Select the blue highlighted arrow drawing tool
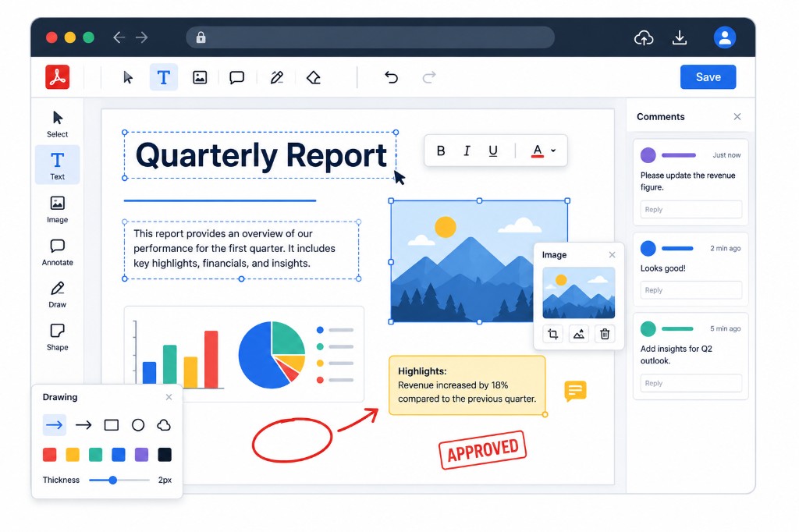Image resolution: width=799 pixels, height=532 pixels. 54,425
